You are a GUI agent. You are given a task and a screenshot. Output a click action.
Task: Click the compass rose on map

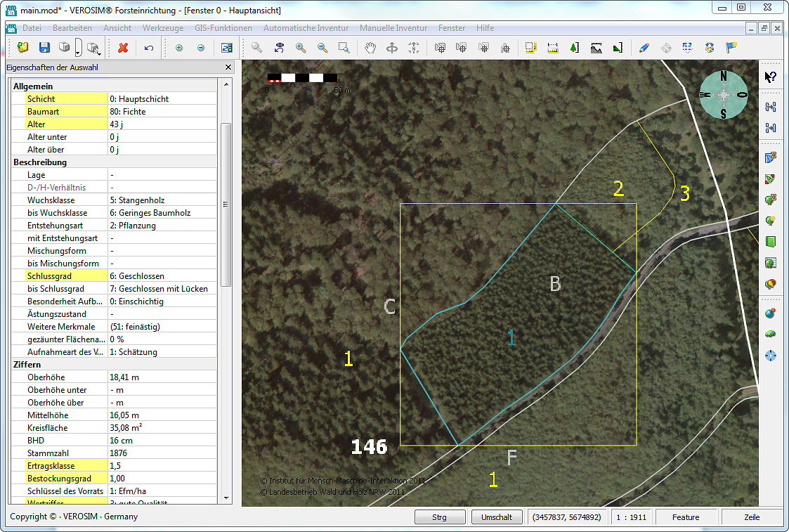click(724, 95)
